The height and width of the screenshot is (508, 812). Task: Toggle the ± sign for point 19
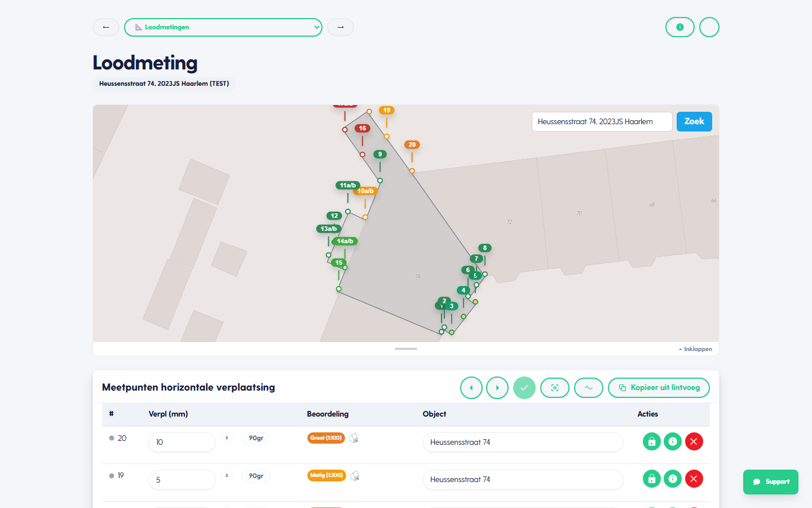[227, 476]
